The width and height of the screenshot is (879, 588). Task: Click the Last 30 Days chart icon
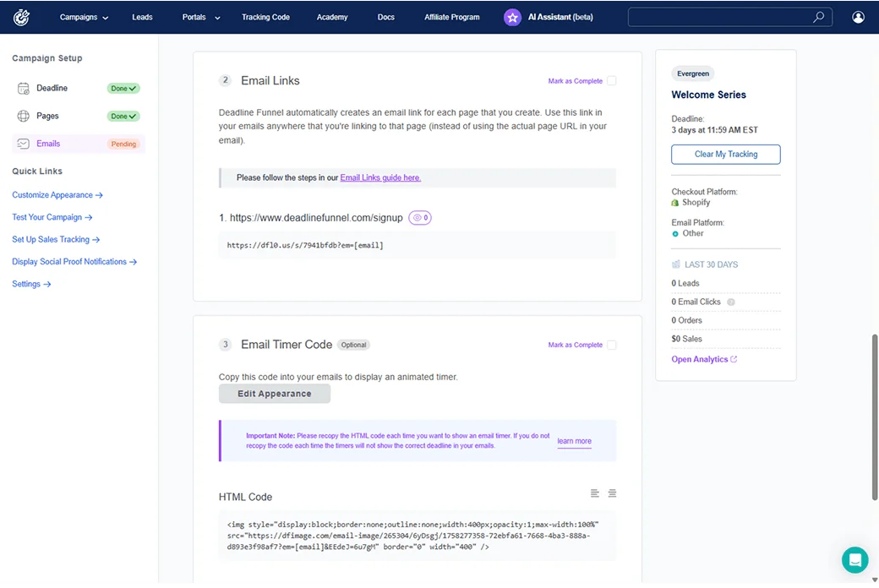[675, 264]
